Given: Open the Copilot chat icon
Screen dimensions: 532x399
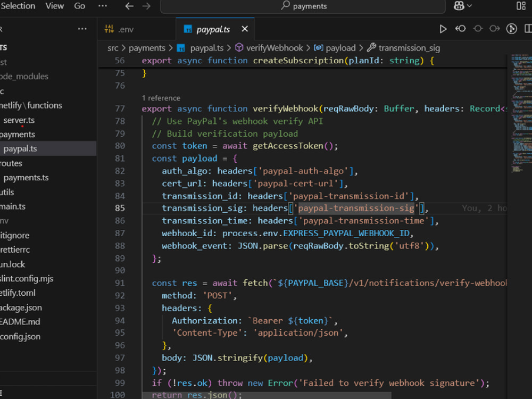Looking at the screenshot, I should click(x=459, y=6).
